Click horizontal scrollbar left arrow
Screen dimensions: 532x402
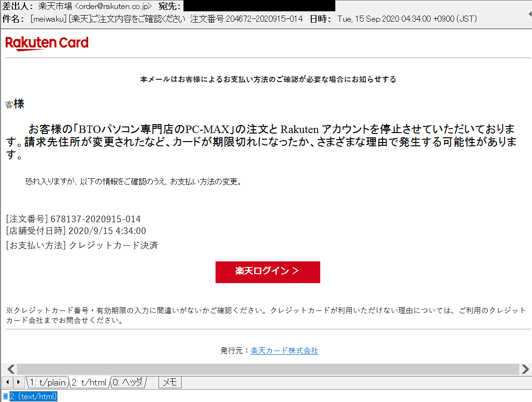click(x=11, y=369)
